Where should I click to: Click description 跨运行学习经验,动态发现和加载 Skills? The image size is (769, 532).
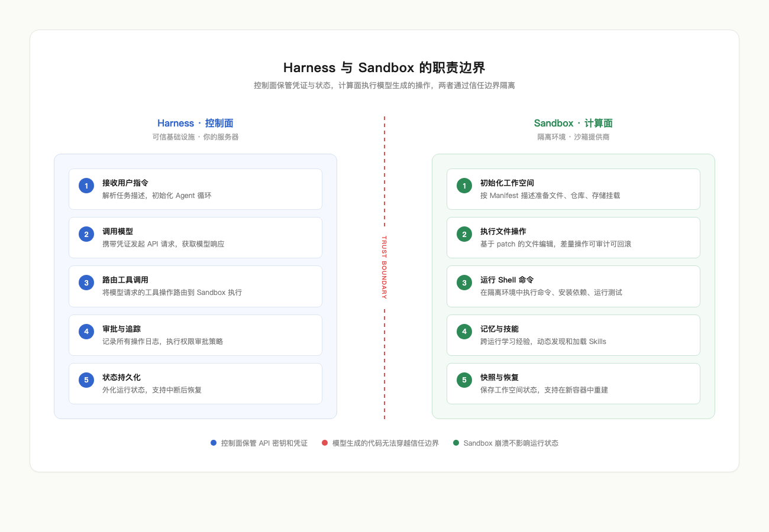543,342
